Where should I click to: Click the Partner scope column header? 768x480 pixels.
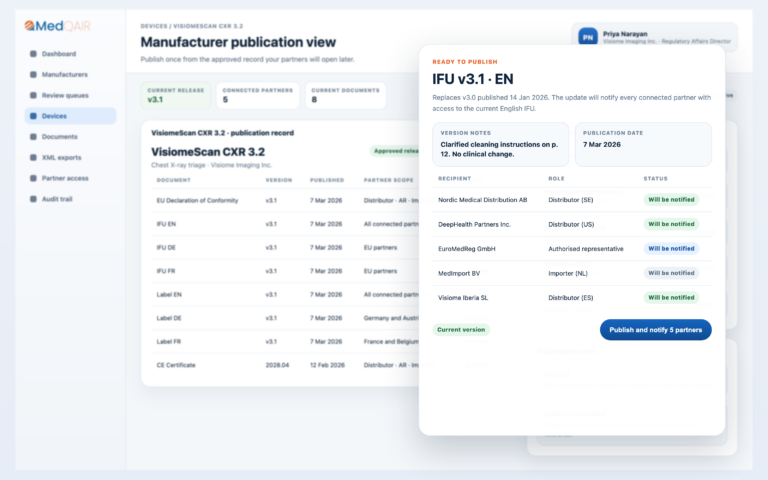(x=388, y=180)
